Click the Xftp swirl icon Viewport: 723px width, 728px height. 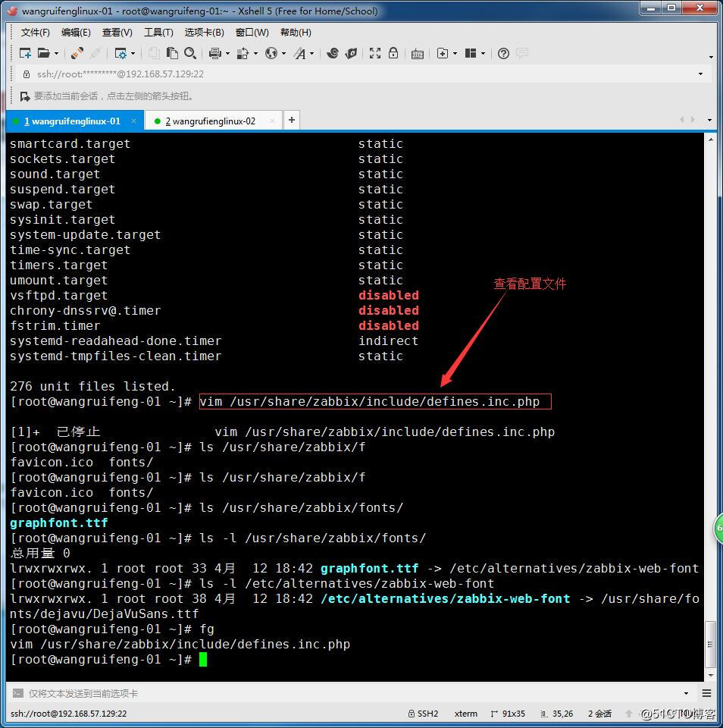click(332, 53)
